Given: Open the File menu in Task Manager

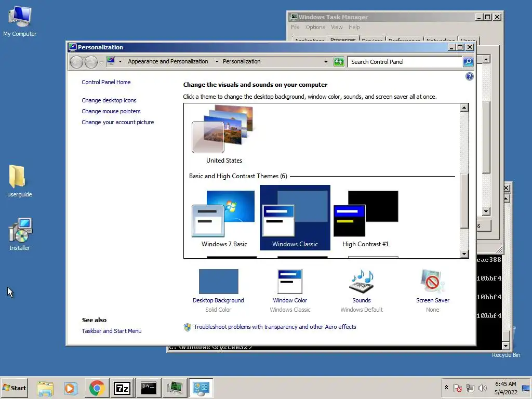Looking at the screenshot, I should pos(295,27).
